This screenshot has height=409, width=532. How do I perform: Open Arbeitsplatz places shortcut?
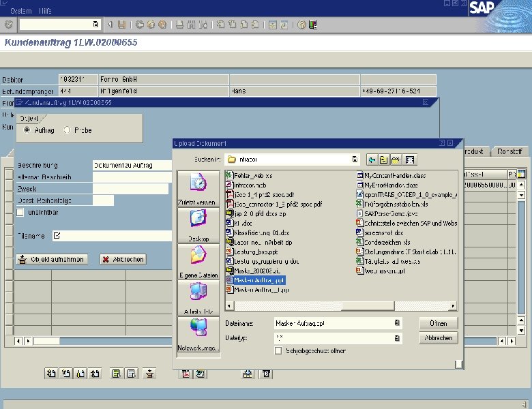(x=198, y=298)
